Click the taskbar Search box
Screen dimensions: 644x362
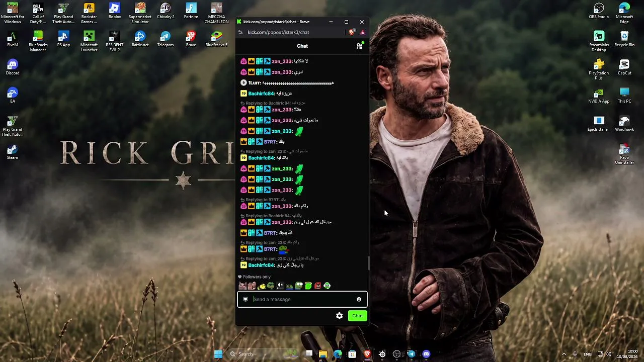(x=264, y=354)
